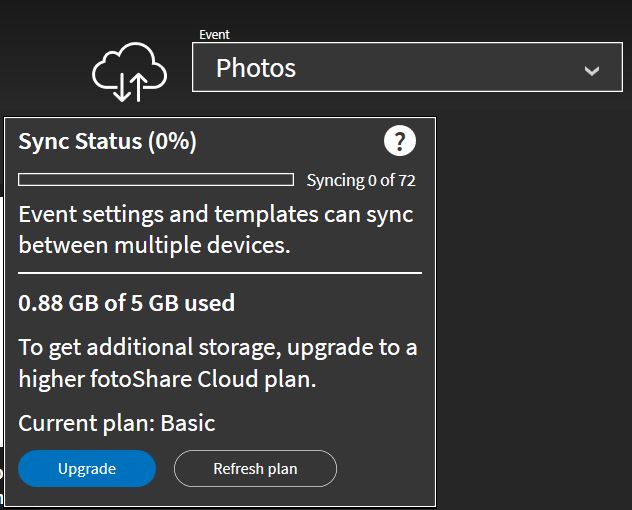Screen dimensions: 632x510
Task: Open the Event combo box showing Photos
Action: tap(407, 67)
